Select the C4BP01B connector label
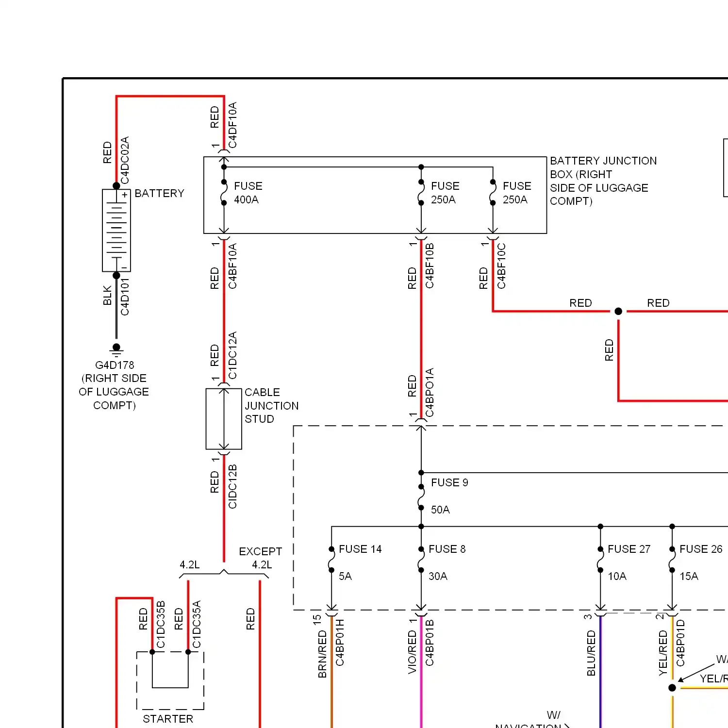The image size is (728, 728). 430,643
